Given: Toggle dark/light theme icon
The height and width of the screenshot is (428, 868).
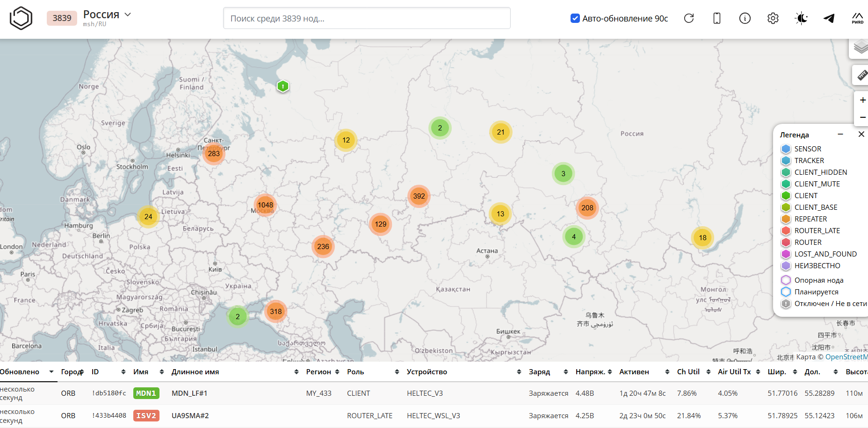Looking at the screenshot, I should coord(801,18).
